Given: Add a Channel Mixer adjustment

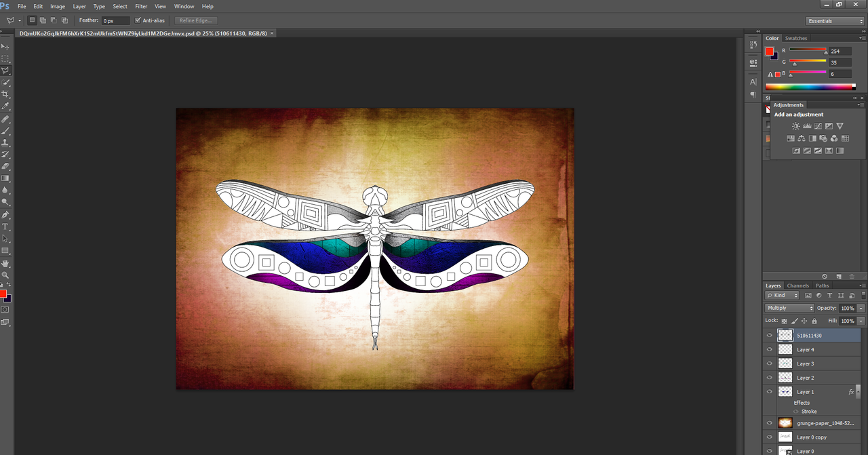Looking at the screenshot, I should point(834,138).
